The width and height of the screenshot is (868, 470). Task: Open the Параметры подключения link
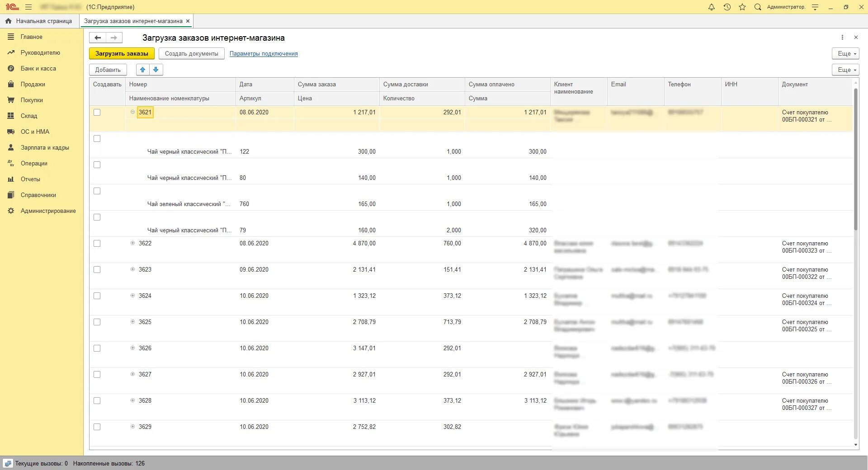[x=264, y=53]
